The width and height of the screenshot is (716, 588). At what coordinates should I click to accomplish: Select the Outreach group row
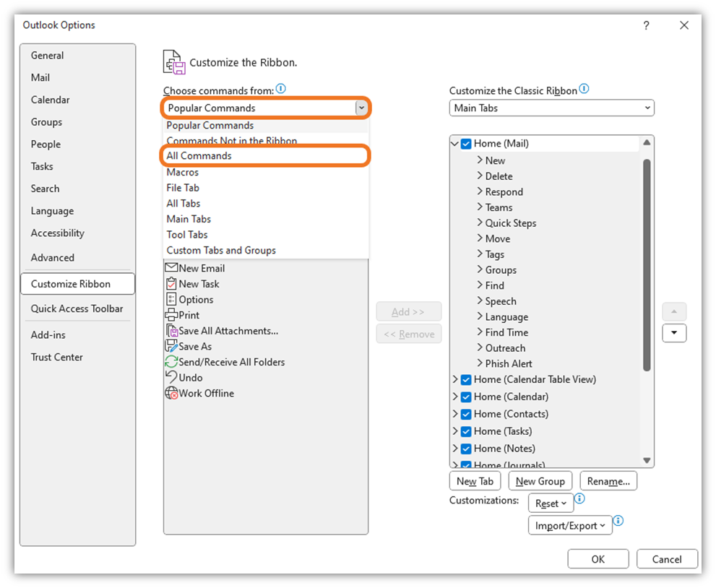(x=506, y=348)
